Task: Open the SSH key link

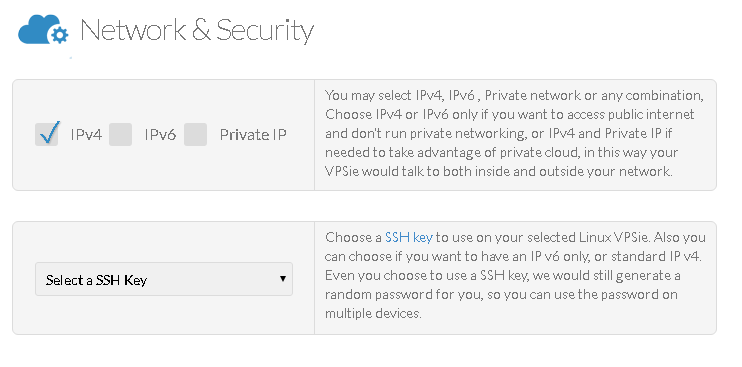Action: [409, 237]
